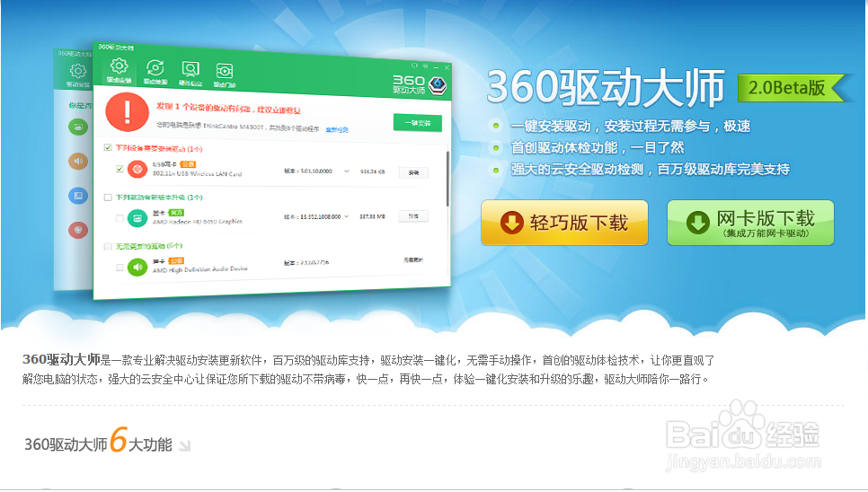Viewport: 868px width, 492px height.
Task: Click the 802.11n USB Wireless LAN Card text
Action: pyautogui.click(x=197, y=173)
